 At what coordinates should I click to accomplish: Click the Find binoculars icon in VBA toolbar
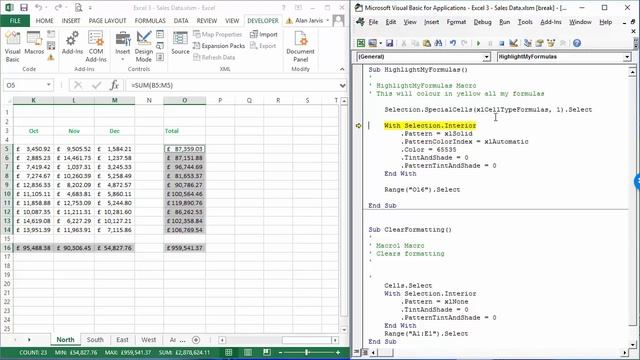click(x=438, y=43)
